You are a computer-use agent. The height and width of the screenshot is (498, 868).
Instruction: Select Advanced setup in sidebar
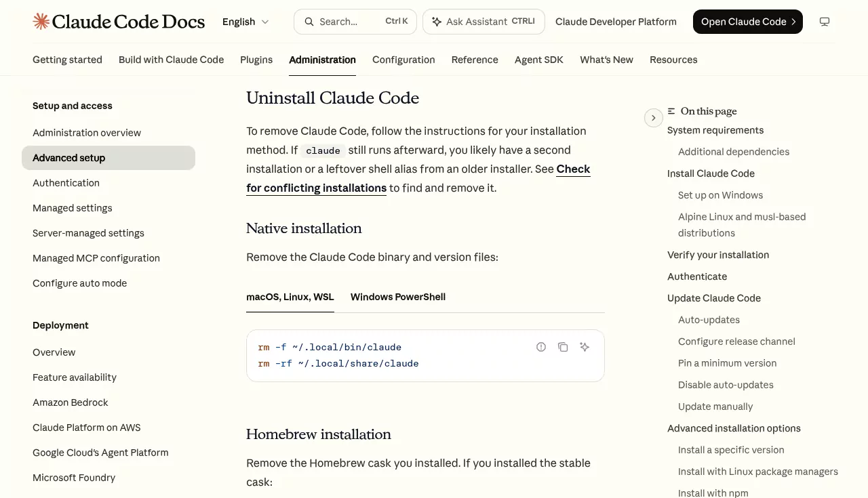click(108, 158)
